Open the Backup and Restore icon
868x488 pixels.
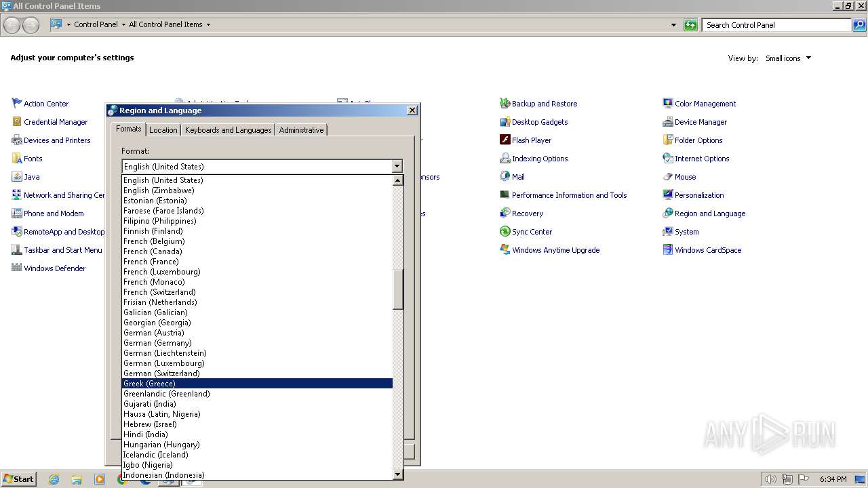(x=505, y=104)
